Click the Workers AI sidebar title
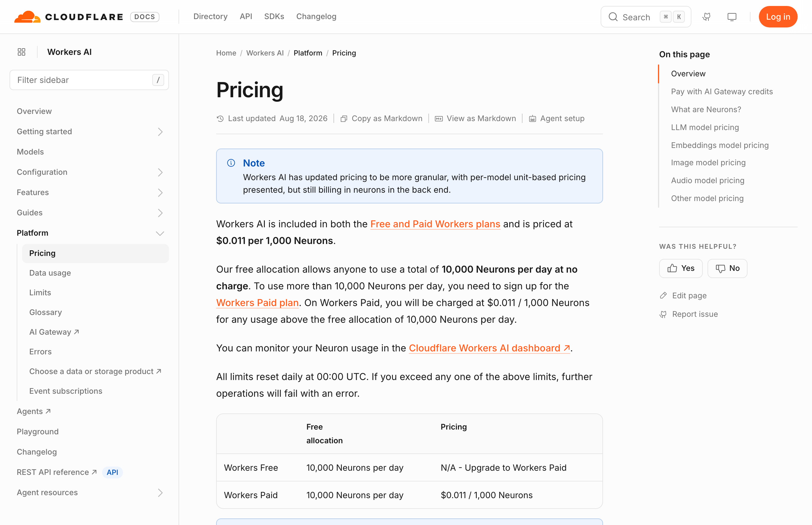 click(x=69, y=52)
